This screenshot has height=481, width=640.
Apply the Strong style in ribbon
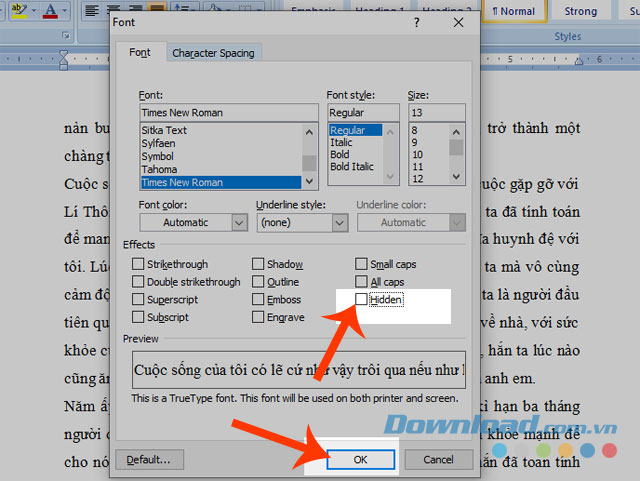pyautogui.click(x=580, y=11)
